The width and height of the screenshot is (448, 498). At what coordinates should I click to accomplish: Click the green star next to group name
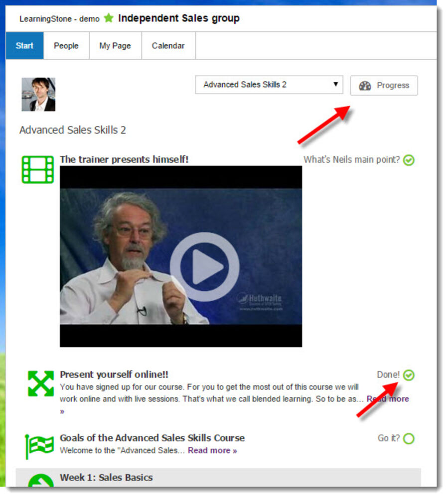coord(108,18)
